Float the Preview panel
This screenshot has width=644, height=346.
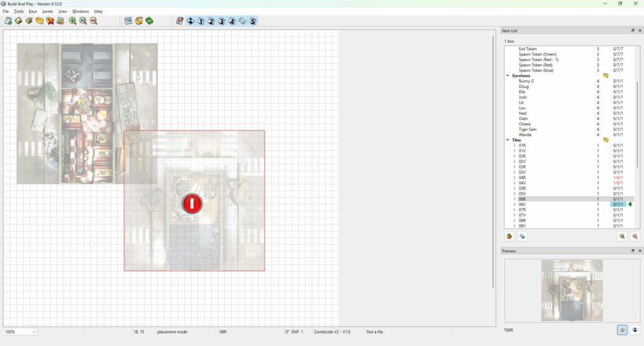633,250
